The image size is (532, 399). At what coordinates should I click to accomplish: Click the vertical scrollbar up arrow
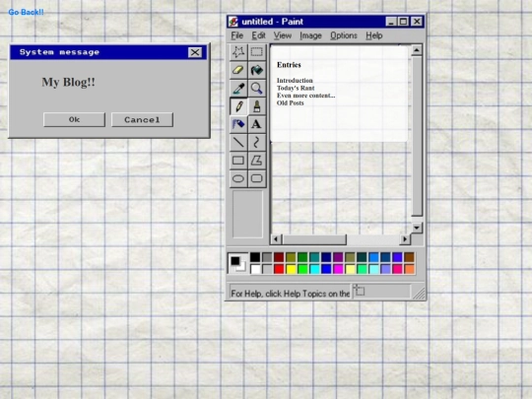417,50
